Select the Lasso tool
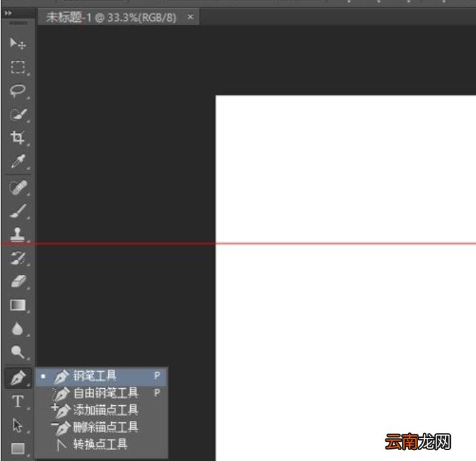Viewport: 476px width, 461px height. tap(18, 91)
